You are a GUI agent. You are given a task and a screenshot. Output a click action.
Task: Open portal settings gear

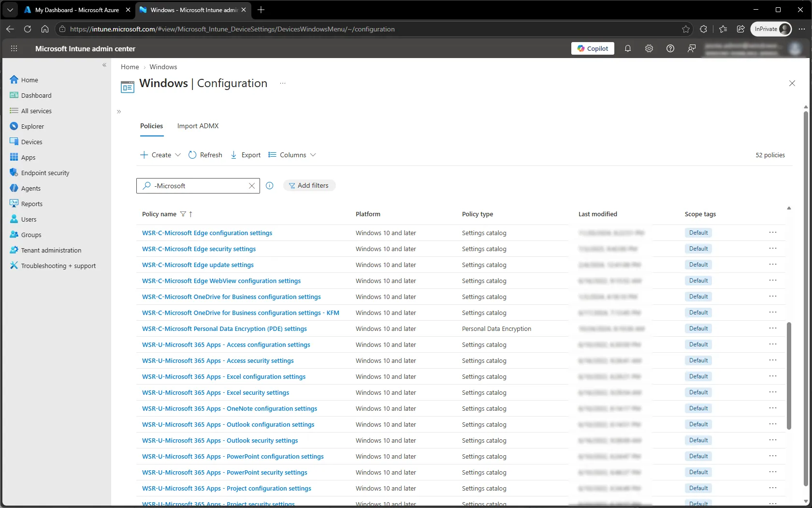pyautogui.click(x=649, y=48)
